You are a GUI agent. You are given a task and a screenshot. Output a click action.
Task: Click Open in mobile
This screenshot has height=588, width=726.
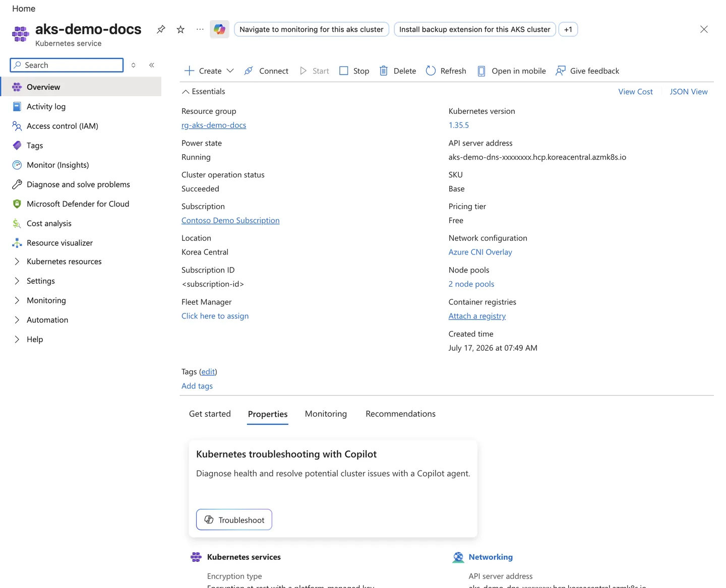pos(512,71)
